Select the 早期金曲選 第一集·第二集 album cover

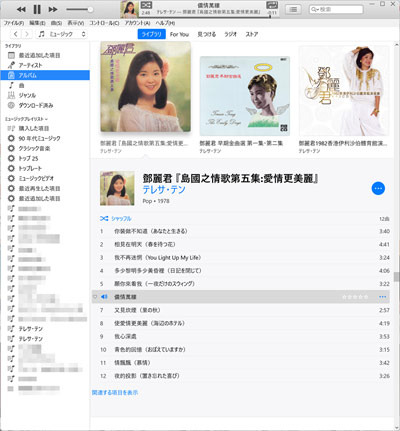click(245, 96)
